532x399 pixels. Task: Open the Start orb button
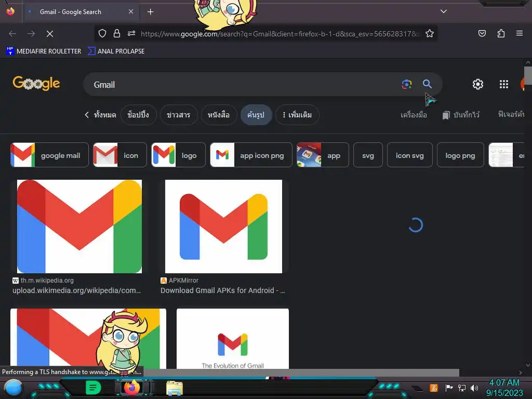pos(13,388)
